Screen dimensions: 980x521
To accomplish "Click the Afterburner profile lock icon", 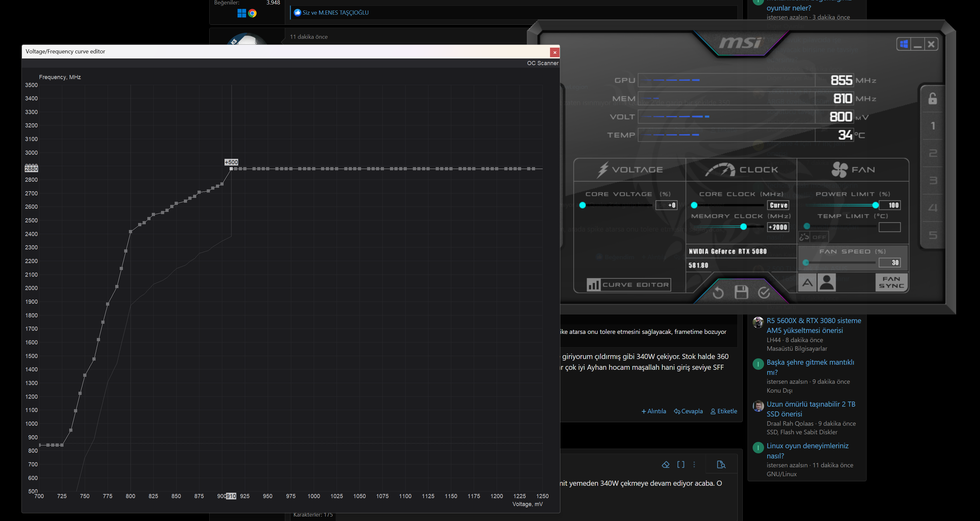I will (932, 98).
